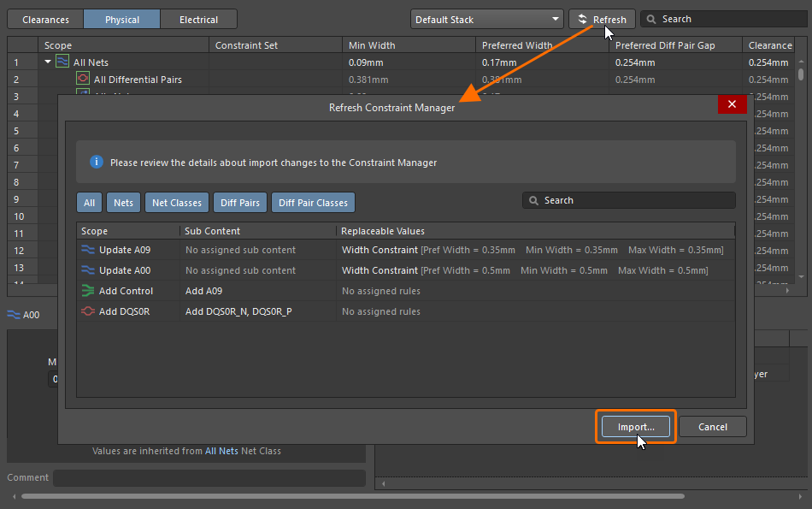812x509 pixels.
Task: Click the Comment input field
Action: point(209,478)
